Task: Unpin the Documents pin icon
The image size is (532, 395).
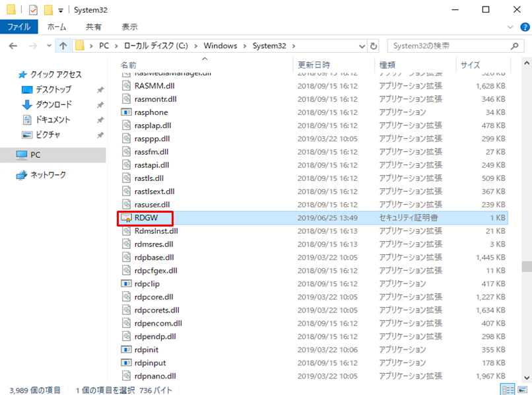Action: coord(100,120)
